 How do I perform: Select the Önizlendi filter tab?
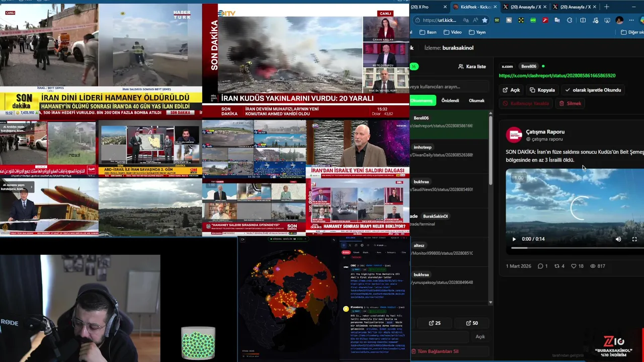tap(450, 101)
